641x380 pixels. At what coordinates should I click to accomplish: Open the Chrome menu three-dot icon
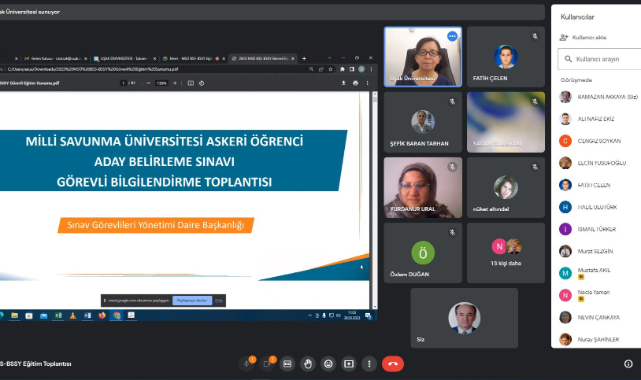click(371, 69)
